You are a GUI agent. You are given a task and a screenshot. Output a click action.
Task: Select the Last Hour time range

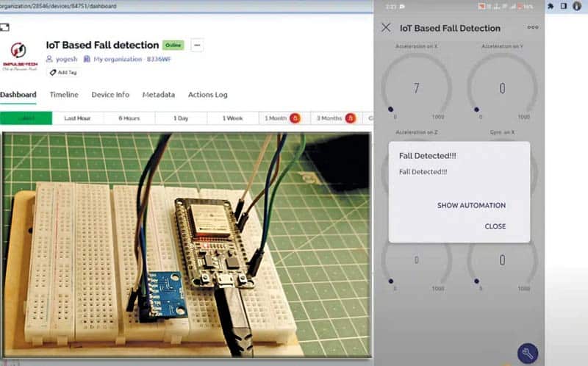77,118
